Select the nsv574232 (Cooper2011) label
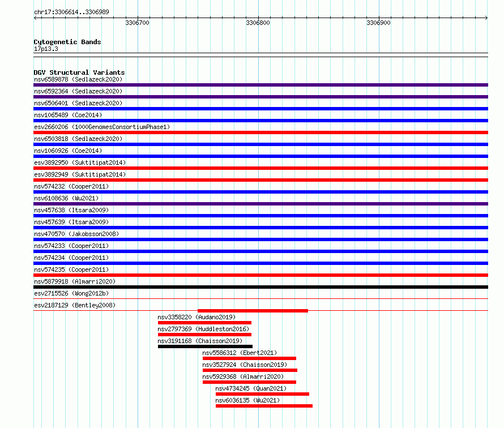The image size is (504, 428). tap(71, 186)
